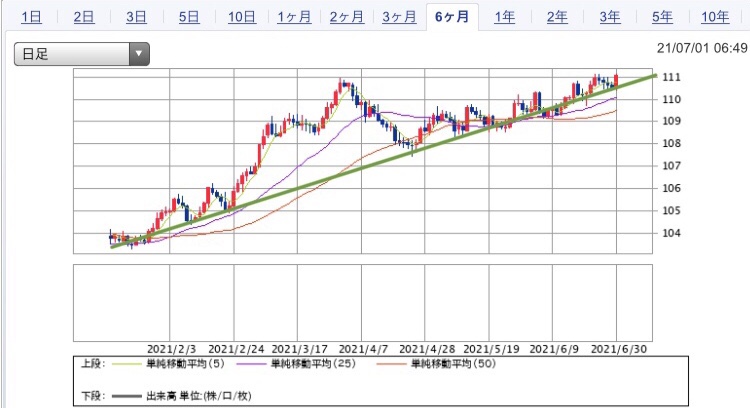Switch to the 1日 period tab

click(31, 17)
